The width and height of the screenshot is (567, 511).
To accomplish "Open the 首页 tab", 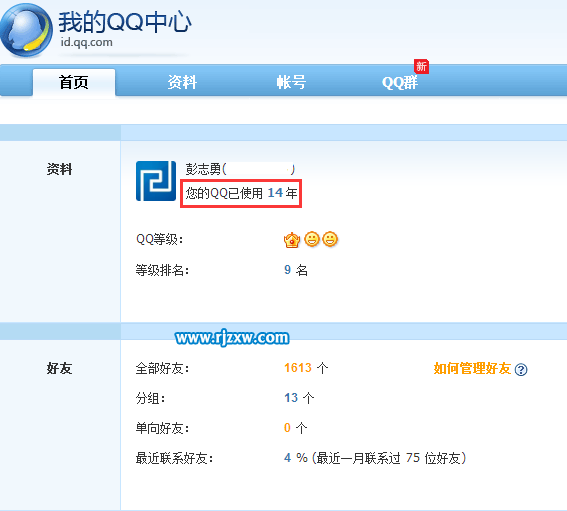I will 74,82.
